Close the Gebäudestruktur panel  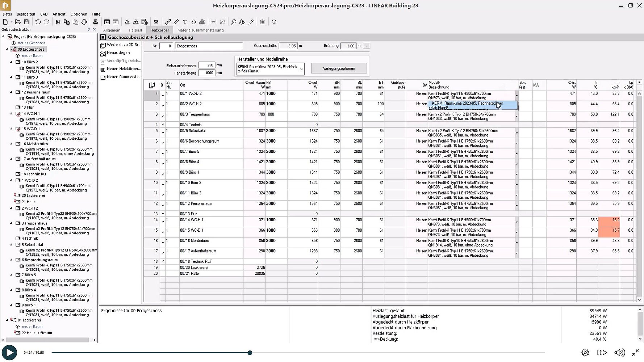point(94,30)
